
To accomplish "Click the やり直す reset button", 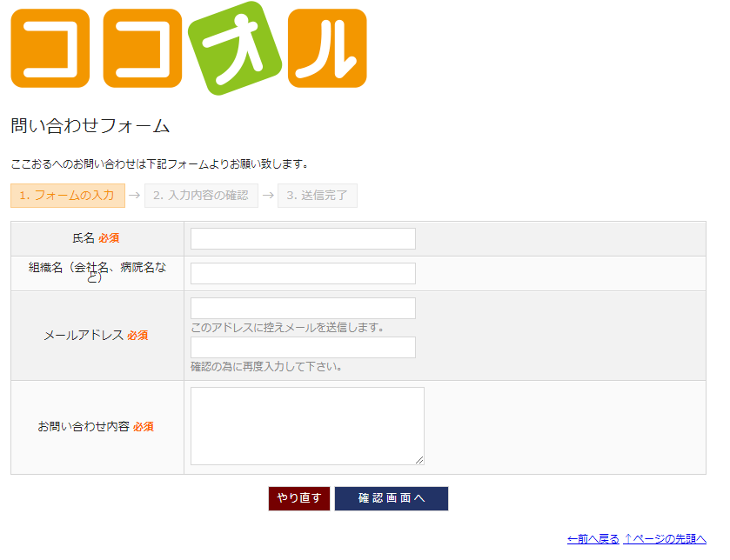I will 299,498.
